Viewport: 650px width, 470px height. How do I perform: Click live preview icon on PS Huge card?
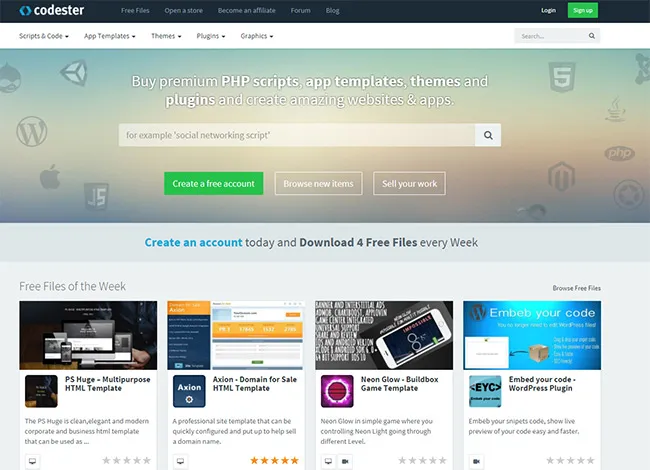pyautogui.click(x=32, y=461)
